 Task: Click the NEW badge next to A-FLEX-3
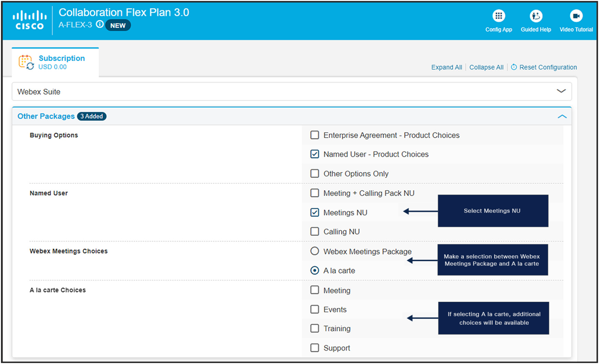click(118, 25)
